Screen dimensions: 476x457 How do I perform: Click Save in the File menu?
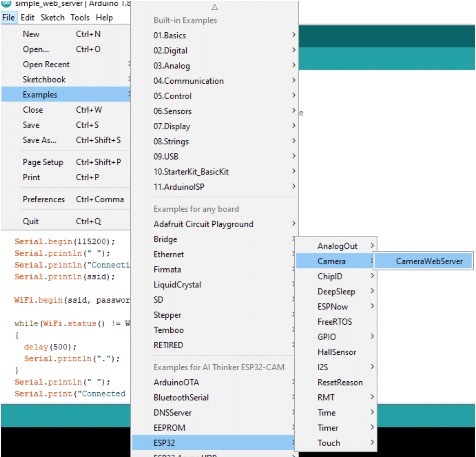(x=66, y=125)
